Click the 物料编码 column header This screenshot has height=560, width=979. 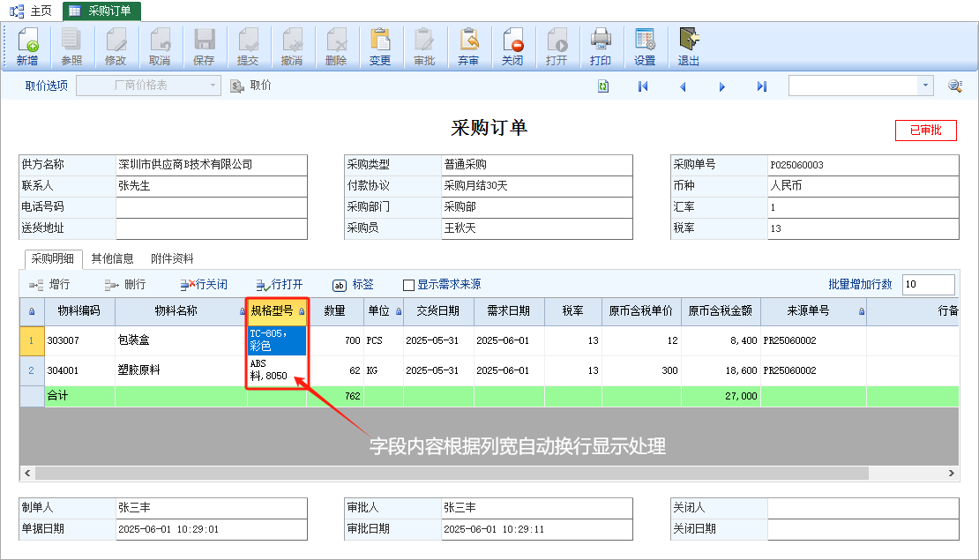(x=79, y=311)
